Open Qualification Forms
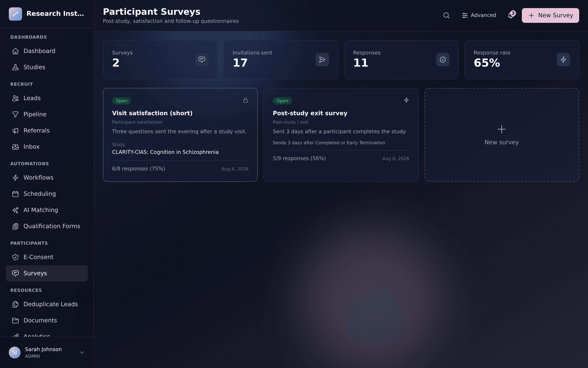 47,226
